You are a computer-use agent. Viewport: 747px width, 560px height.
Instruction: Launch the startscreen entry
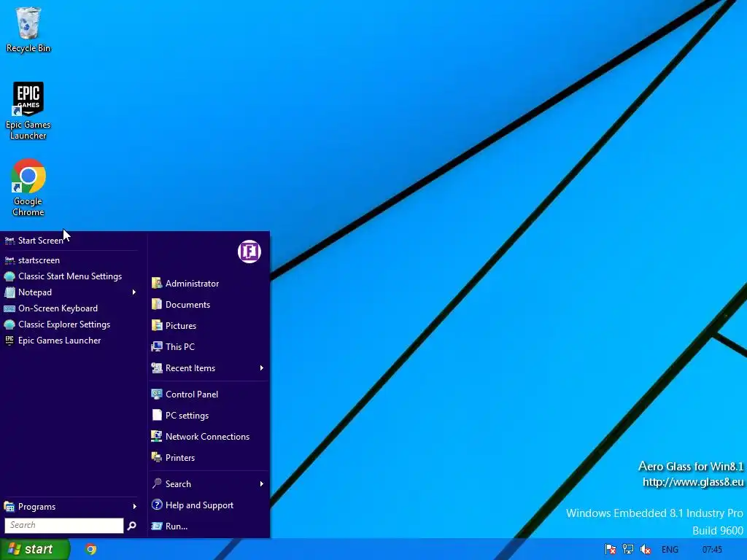[x=71, y=260]
